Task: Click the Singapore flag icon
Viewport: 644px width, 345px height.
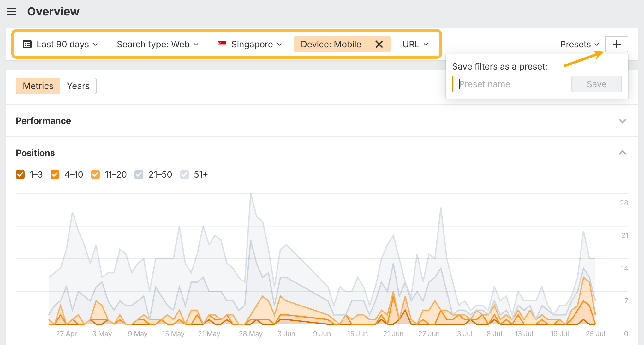Action: [222, 43]
